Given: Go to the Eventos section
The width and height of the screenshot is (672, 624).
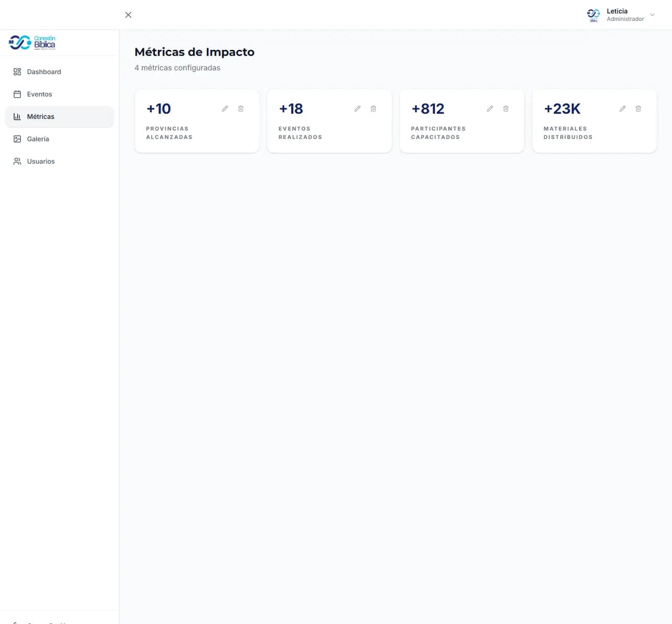Looking at the screenshot, I should click(x=59, y=94).
